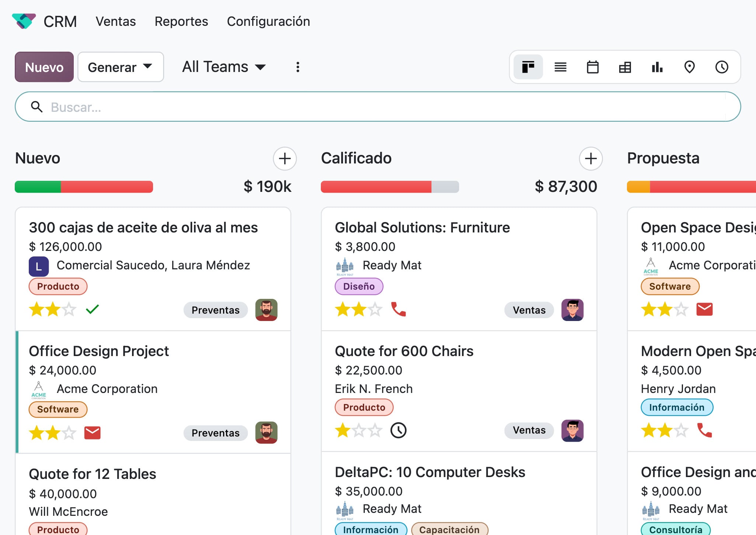Click Erik N. French contact name
The width and height of the screenshot is (756, 535).
pyautogui.click(x=374, y=389)
